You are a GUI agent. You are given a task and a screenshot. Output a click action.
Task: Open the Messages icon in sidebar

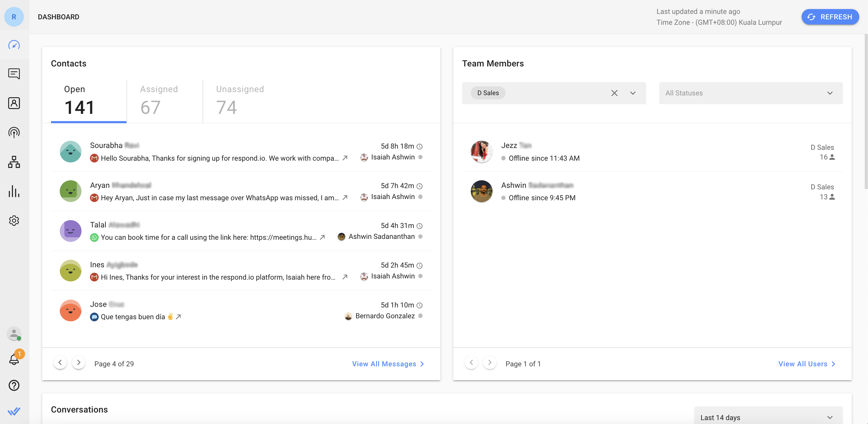[14, 73]
